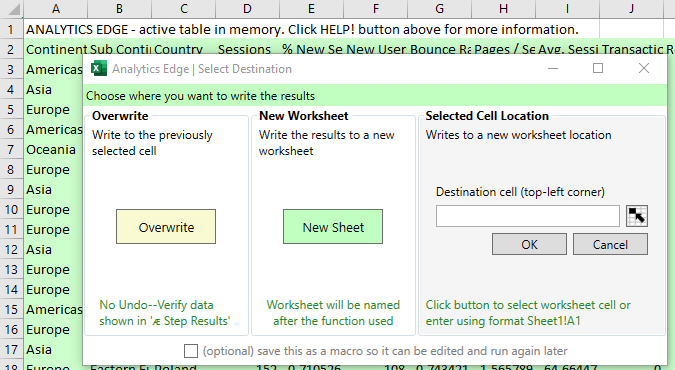This screenshot has height=370, width=675.
Task: Confirm destination with the OK button
Action: coord(529,244)
